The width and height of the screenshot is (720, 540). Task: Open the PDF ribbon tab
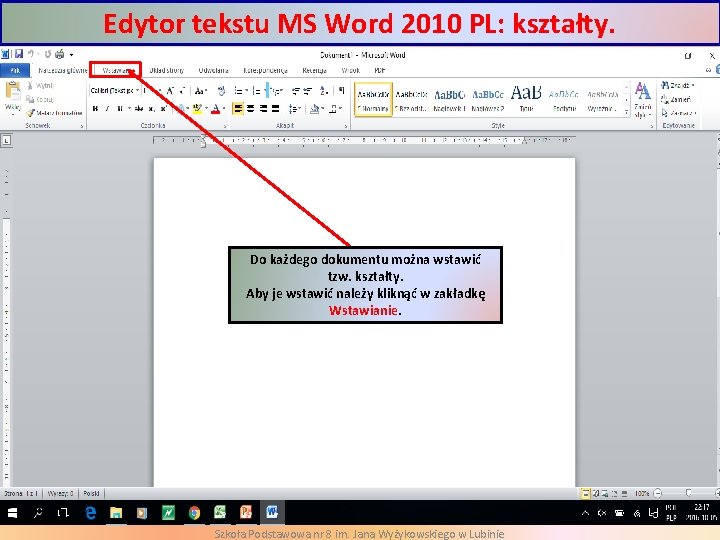[380, 70]
